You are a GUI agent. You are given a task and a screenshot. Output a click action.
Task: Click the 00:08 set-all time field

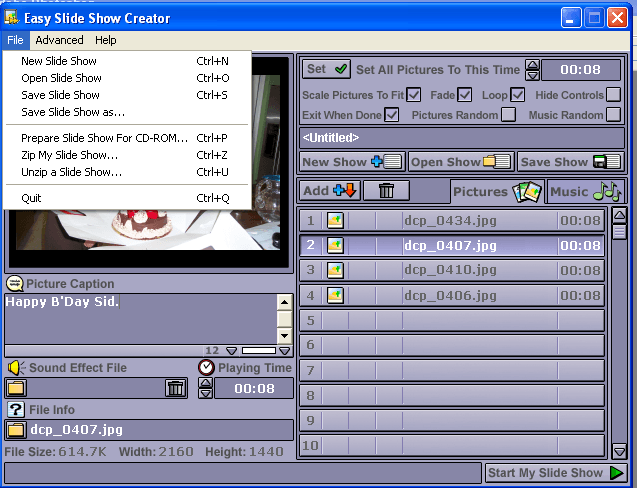point(581,69)
